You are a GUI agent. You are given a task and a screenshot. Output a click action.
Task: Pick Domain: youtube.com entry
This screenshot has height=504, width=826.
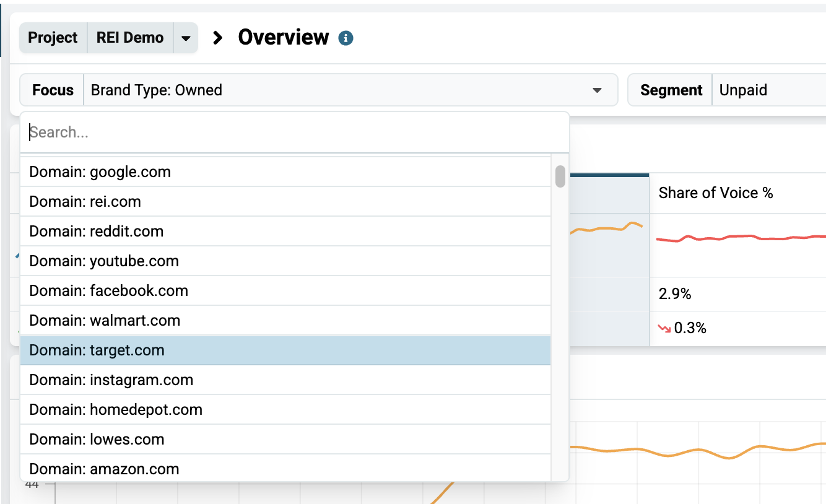pyautogui.click(x=285, y=261)
